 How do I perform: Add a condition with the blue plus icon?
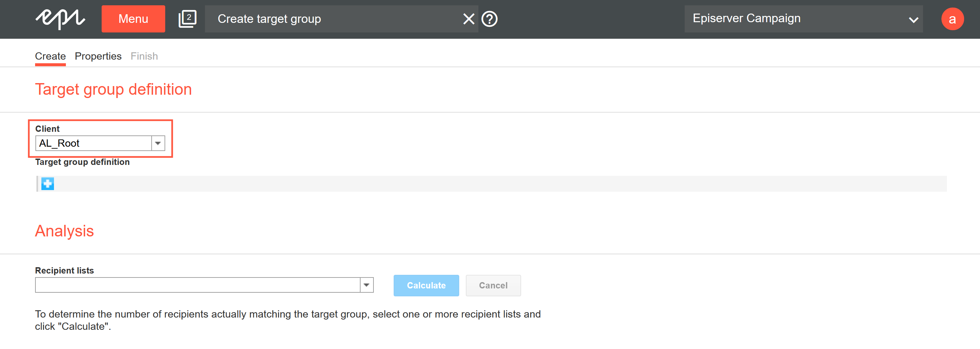coord(48,184)
